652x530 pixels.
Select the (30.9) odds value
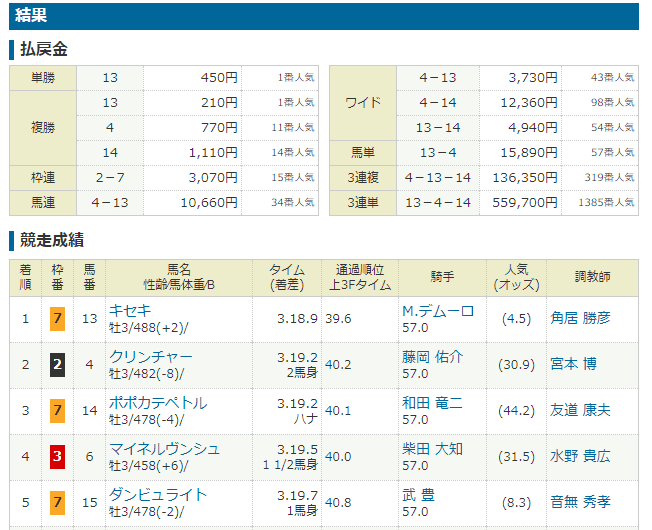516,365
